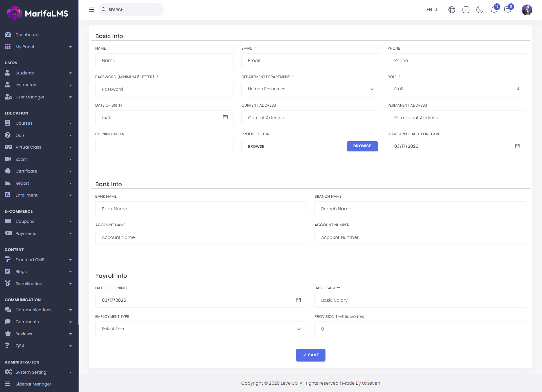
Task: Open Date of Joining calendar icon
Action: (298, 300)
